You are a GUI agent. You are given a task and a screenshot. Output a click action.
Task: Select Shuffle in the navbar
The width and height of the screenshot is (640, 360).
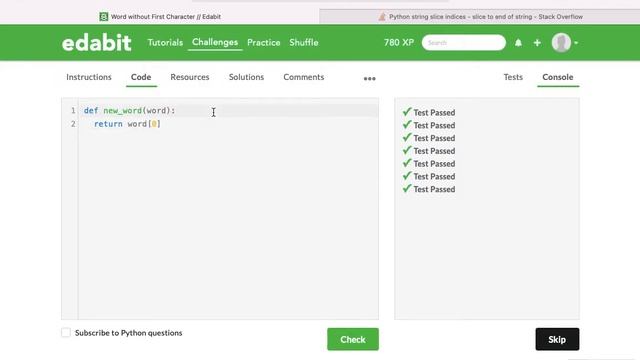click(304, 42)
